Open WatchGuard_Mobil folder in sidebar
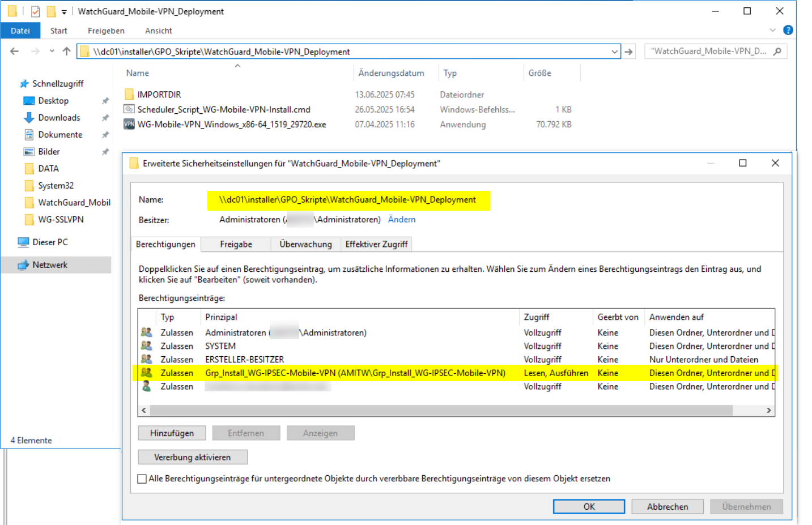The image size is (812, 525). click(x=74, y=203)
